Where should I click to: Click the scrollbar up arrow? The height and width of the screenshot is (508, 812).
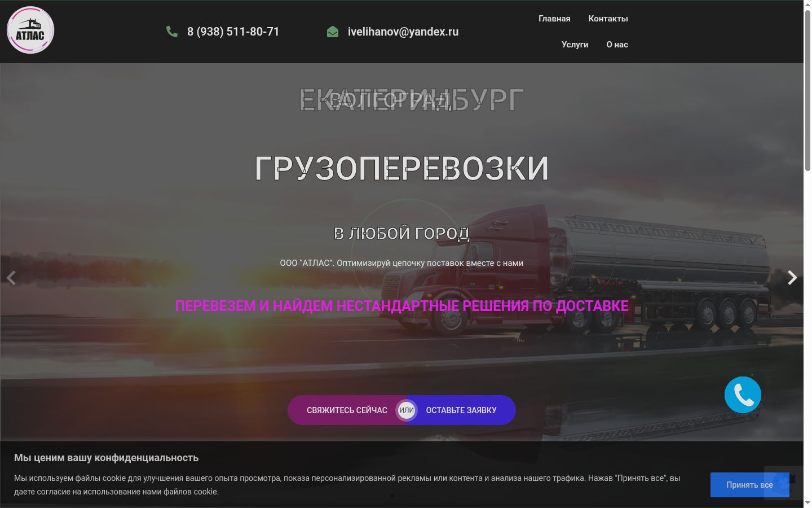(807, 5)
